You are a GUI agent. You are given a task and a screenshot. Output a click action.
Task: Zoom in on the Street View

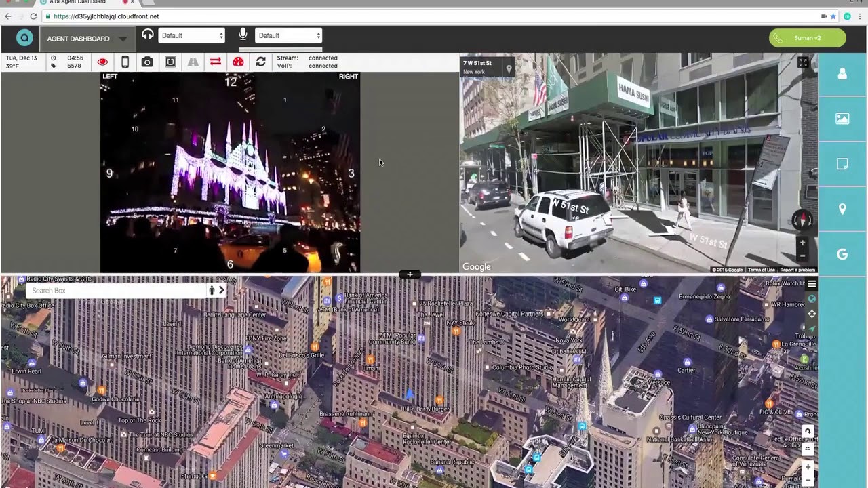(802, 243)
